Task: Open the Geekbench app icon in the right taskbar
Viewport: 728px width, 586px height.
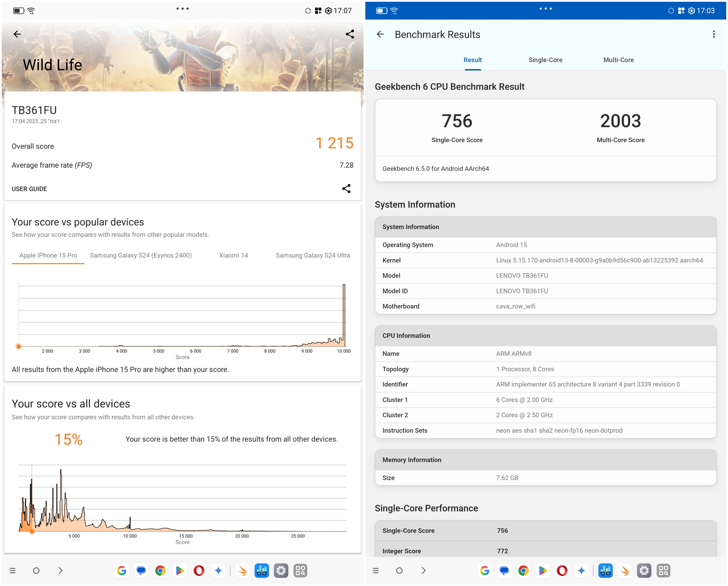Action: pyautogui.click(x=605, y=571)
